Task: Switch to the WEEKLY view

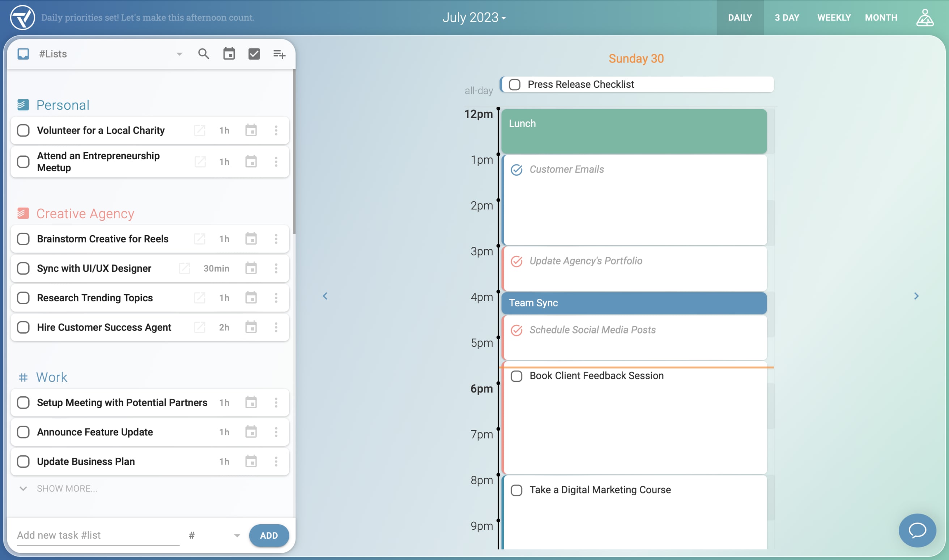Action: click(833, 18)
